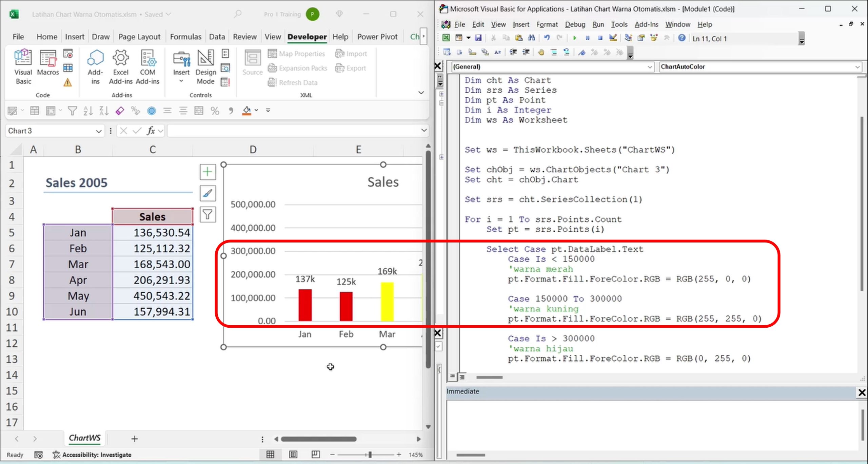Open the ChartAutoColor procedure dropdown

pos(857,67)
